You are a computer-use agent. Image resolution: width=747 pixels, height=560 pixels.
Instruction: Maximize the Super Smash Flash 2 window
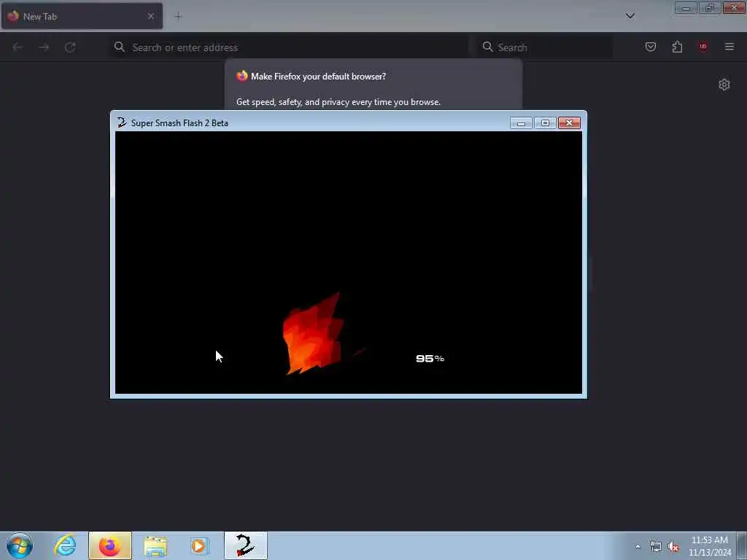click(x=545, y=122)
